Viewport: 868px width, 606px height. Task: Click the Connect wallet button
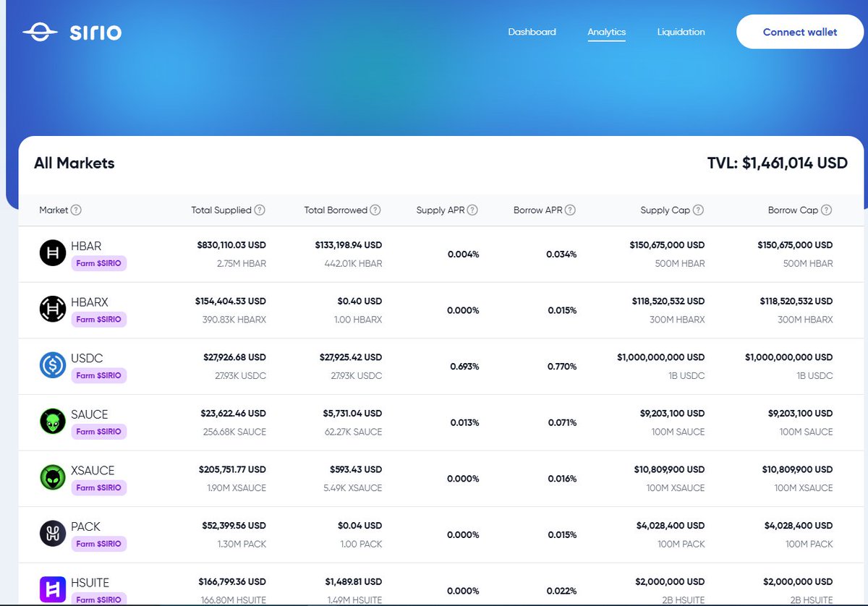[800, 32]
